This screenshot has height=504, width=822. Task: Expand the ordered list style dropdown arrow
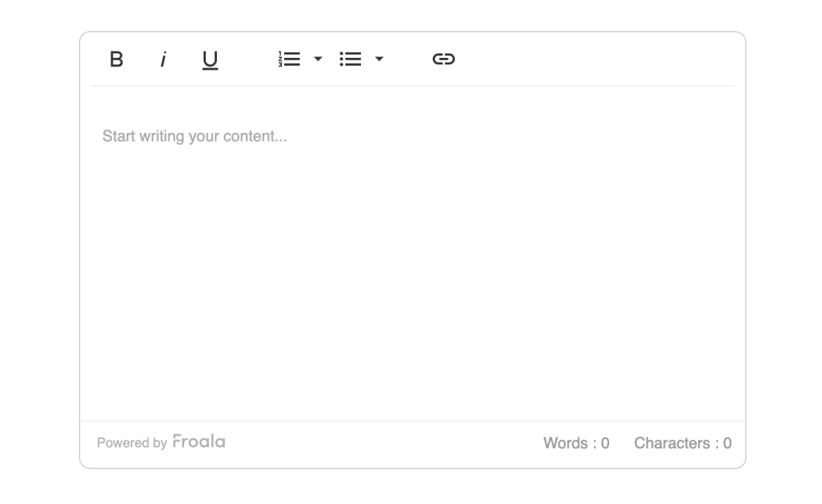pyautogui.click(x=318, y=59)
